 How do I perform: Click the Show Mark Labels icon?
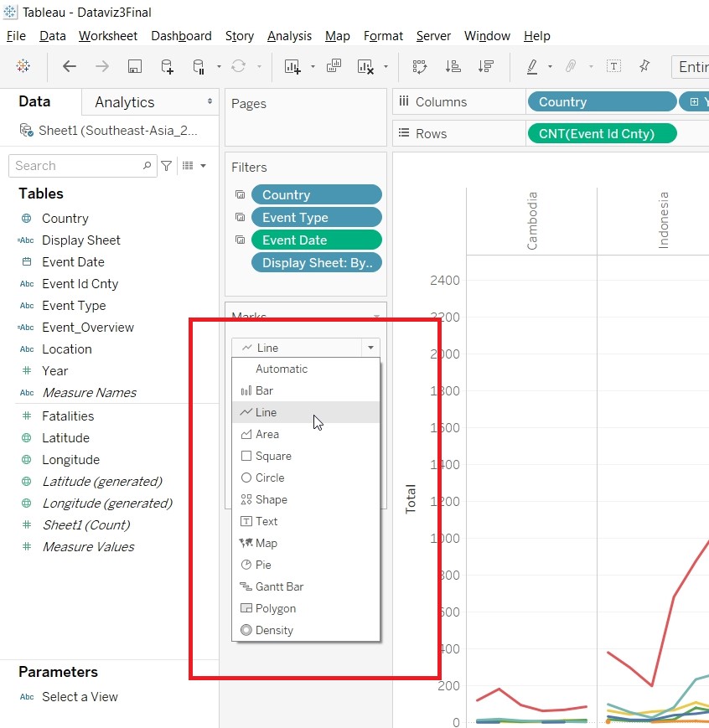(613, 67)
